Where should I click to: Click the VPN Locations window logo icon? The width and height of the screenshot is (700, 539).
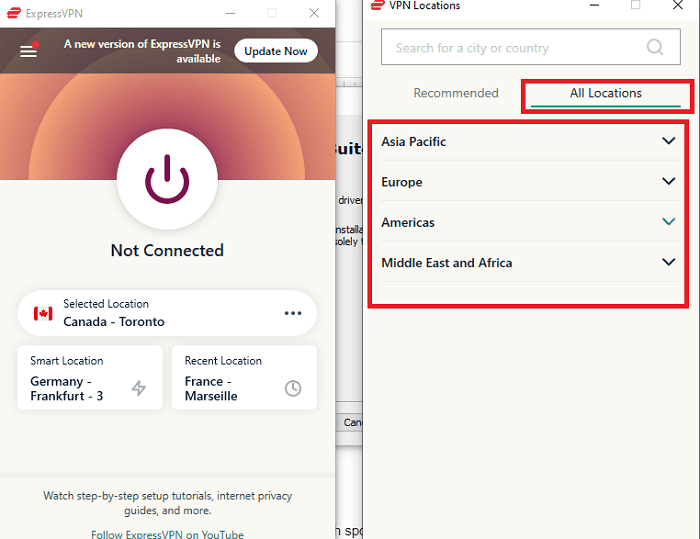[377, 5]
